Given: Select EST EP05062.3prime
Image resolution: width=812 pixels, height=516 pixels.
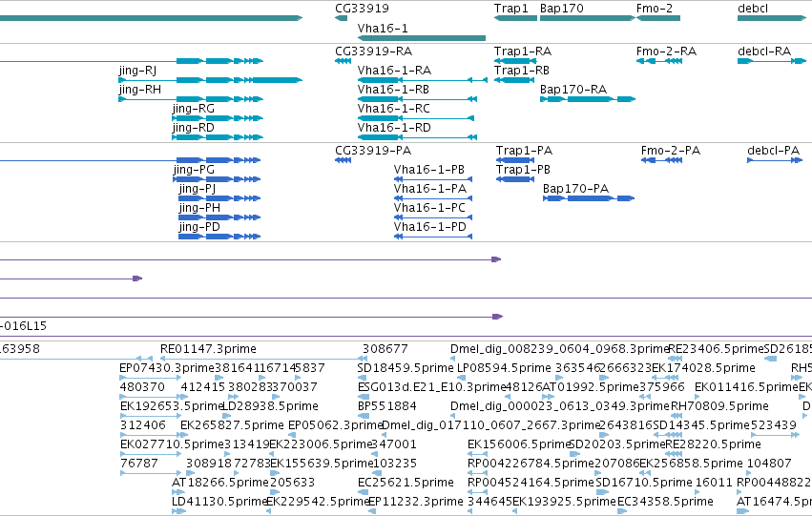Looking at the screenshot, I should point(335,425).
